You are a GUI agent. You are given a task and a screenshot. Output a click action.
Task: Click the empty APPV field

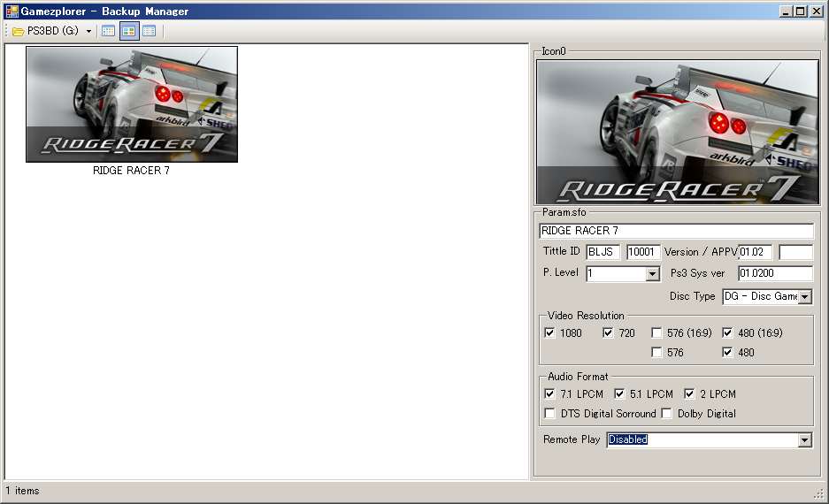pyautogui.click(x=795, y=252)
